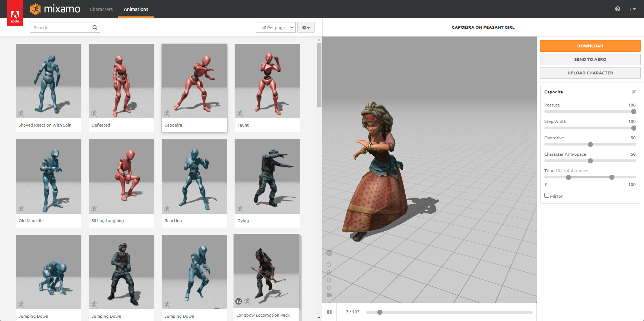Click the rotate camera icon in viewer
The height and width of the screenshot is (321, 644).
[329, 264]
